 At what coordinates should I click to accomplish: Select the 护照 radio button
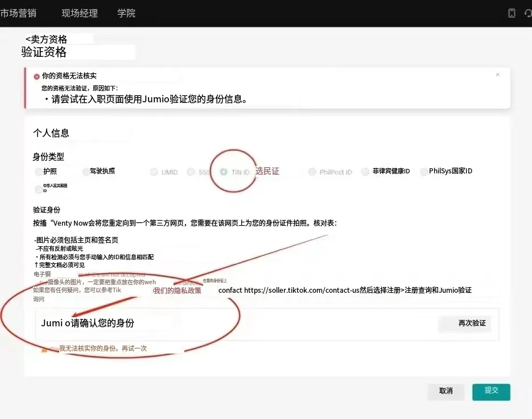(x=39, y=172)
